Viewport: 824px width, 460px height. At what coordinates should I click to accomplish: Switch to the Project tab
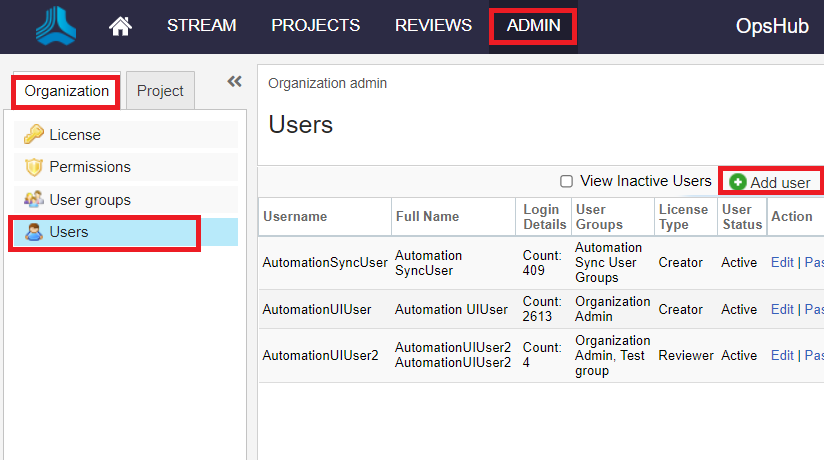coord(160,91)
